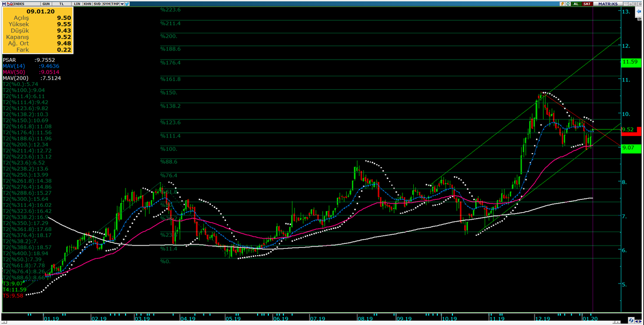Click the T3:9.07 label
Image resolution: width=644 pixels, height=325 pixels.
pos(12,283)
